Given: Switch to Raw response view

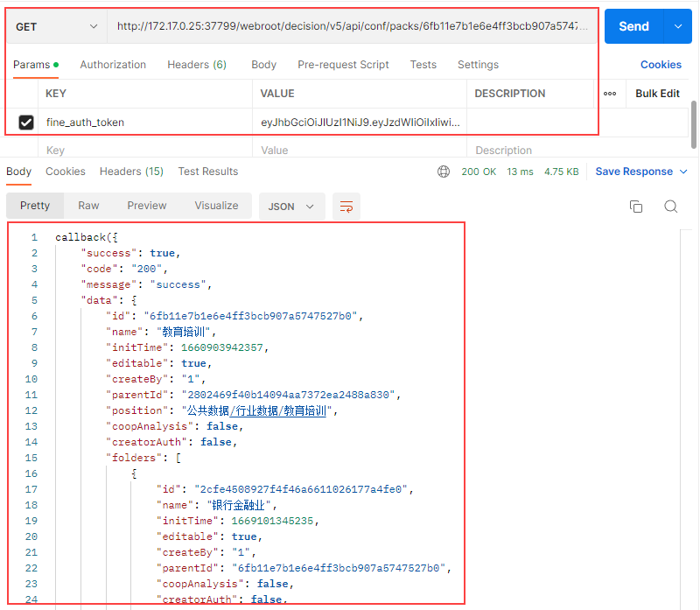Looking at the screenshot, I should (x=88, y=206).
